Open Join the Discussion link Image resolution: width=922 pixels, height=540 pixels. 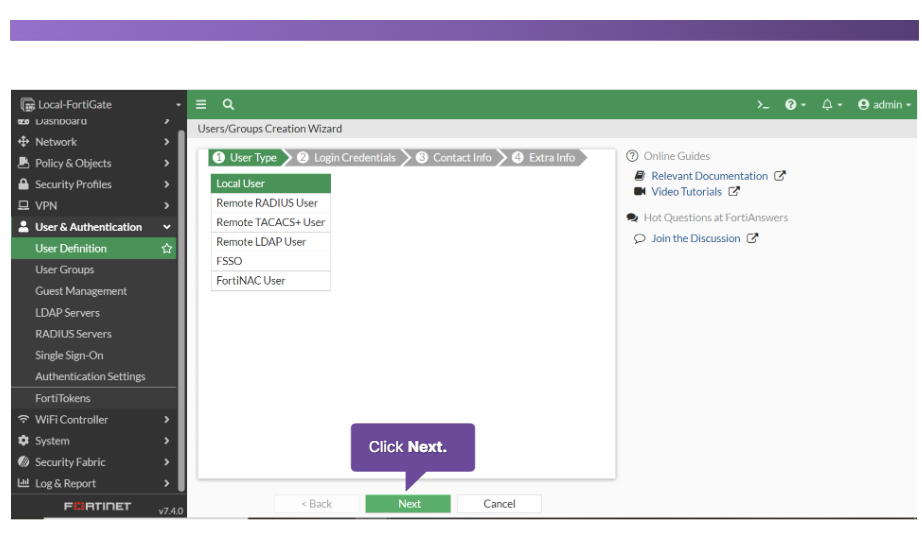(x=696, y=238)
